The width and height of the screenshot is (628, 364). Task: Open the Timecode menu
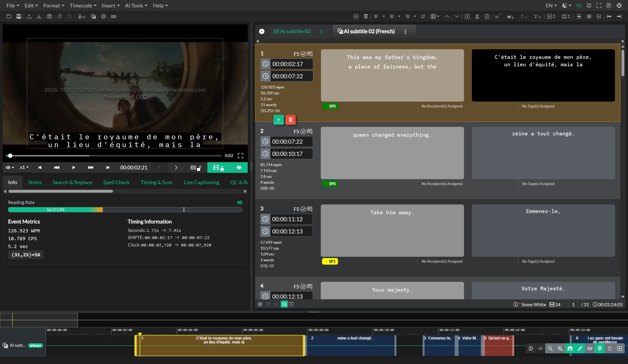83,5
